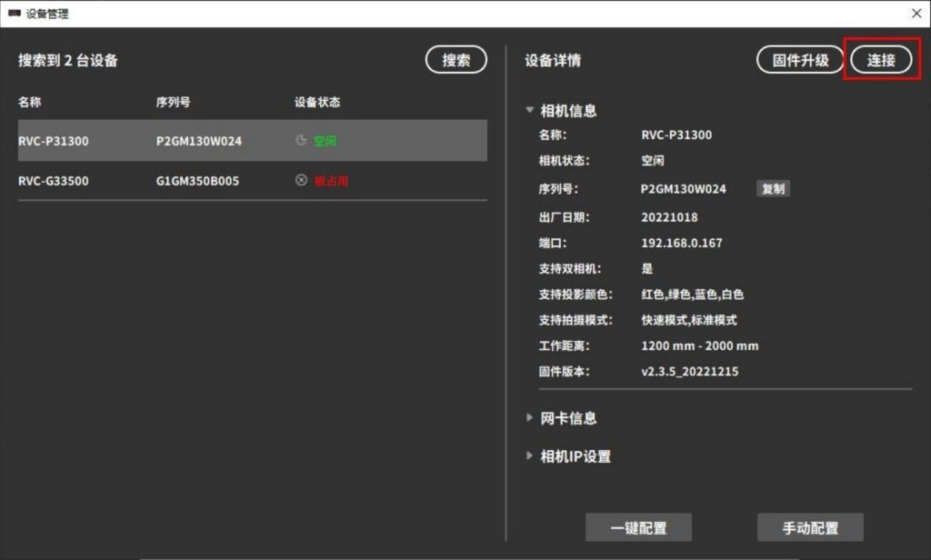This screenshot has height=560, width=931.
Task: Collapse the 相机信息 section
Action: click(x=530, y=111)
